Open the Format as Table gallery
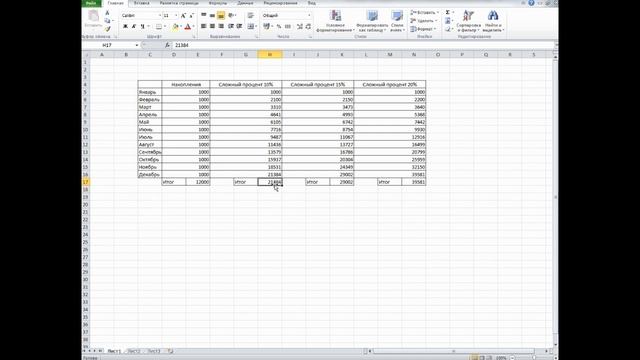640x360 pixels. [372, 21]
